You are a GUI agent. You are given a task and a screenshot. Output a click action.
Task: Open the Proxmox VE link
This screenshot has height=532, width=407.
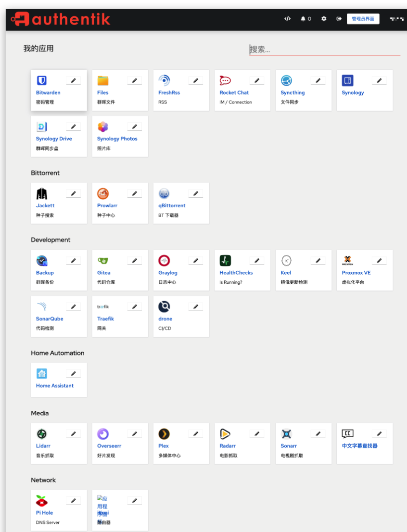click(x=356, y=273)
